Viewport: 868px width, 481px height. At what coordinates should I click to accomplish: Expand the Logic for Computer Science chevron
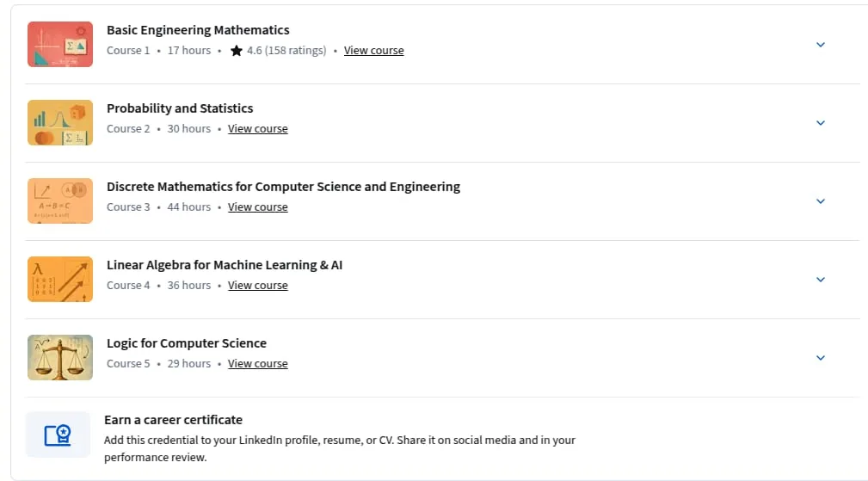click(x=821, y=358)
